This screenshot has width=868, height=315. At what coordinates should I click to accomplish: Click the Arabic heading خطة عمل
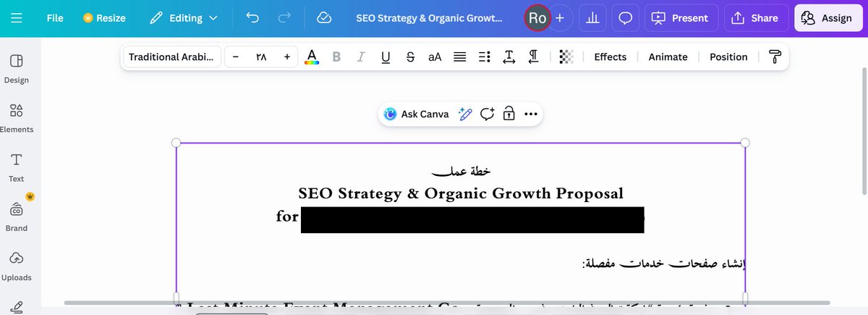point(461,171)
